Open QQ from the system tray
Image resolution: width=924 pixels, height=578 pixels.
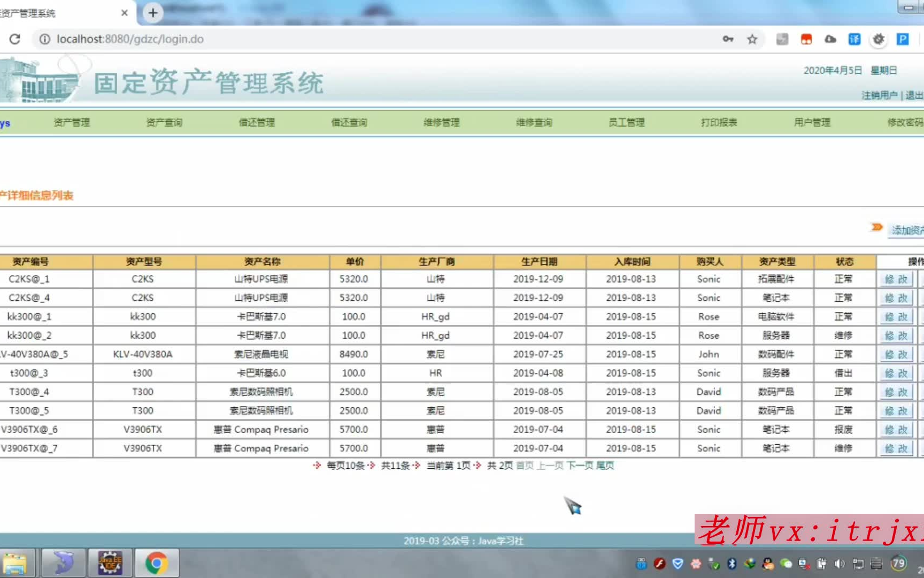tap(768, 564)
